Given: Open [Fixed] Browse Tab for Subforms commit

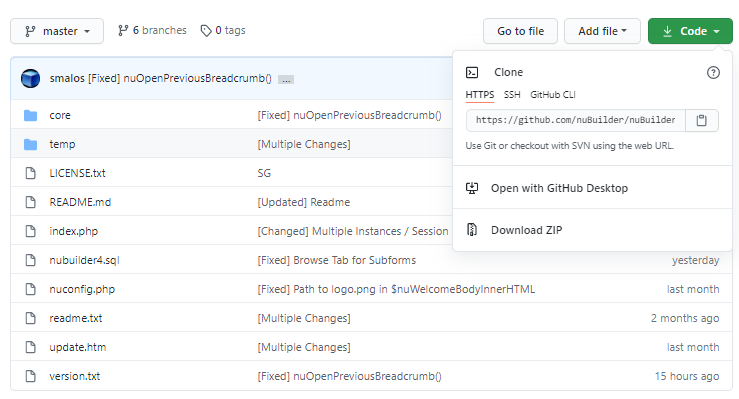Looking at the screenshot, I should 337,260.
